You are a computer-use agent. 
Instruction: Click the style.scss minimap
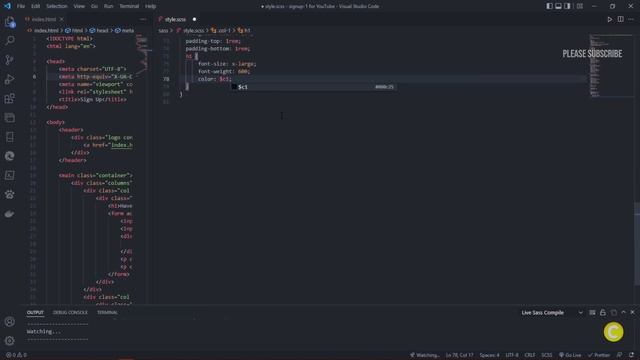[611, 66]
